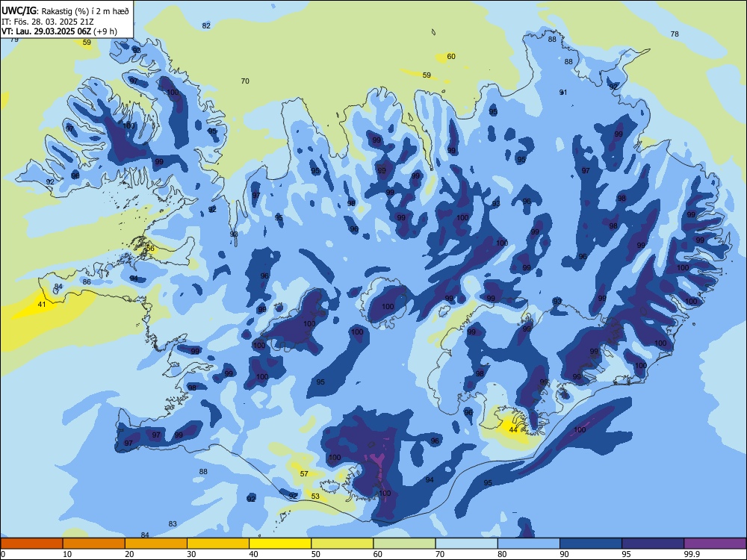The width and height of the screenshot is (747, 560).
Task: Click the map value '78' offshore northeast
Action: pos(675,34)
